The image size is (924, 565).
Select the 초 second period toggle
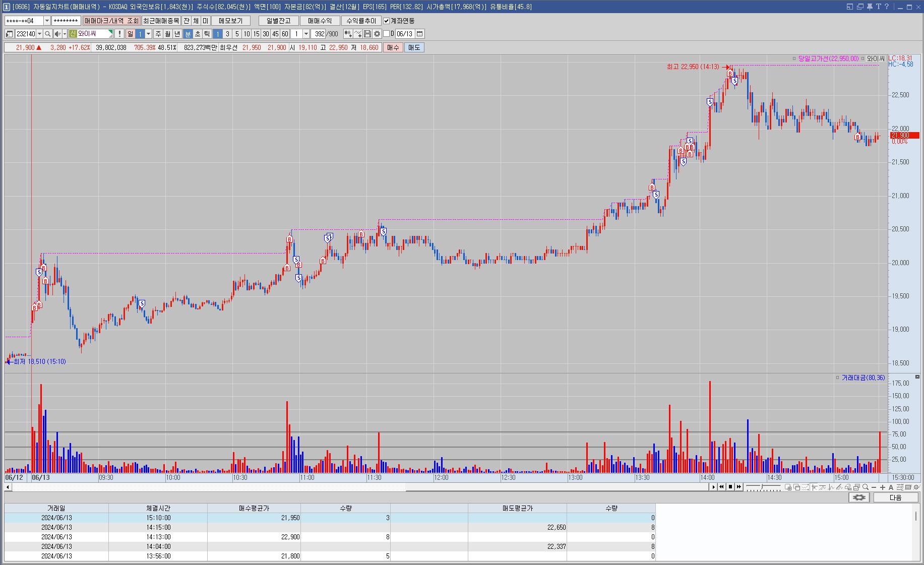197,34
